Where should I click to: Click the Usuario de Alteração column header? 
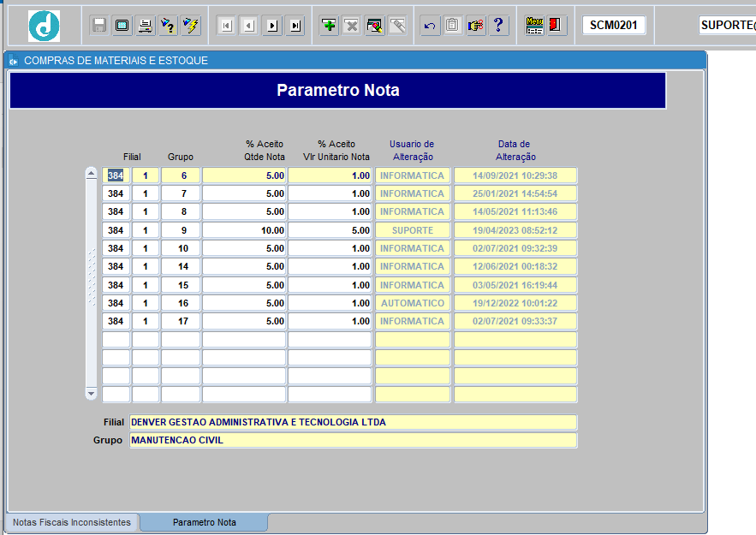pos(412,151)
